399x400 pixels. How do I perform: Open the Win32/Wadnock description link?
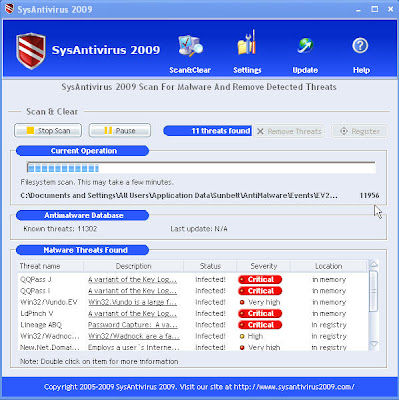[x=134, y=336]
